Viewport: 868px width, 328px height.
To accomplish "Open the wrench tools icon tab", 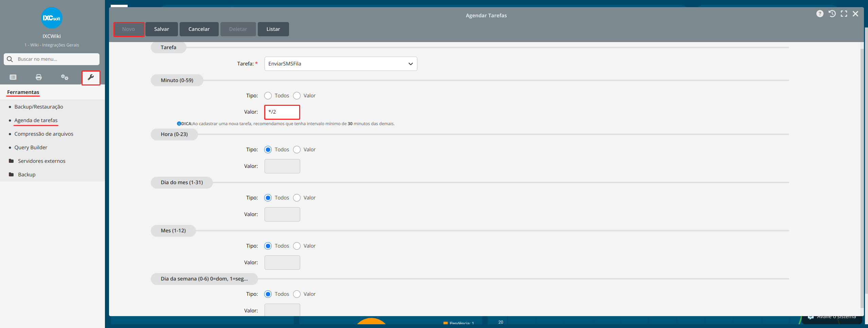I will point(91,78).
